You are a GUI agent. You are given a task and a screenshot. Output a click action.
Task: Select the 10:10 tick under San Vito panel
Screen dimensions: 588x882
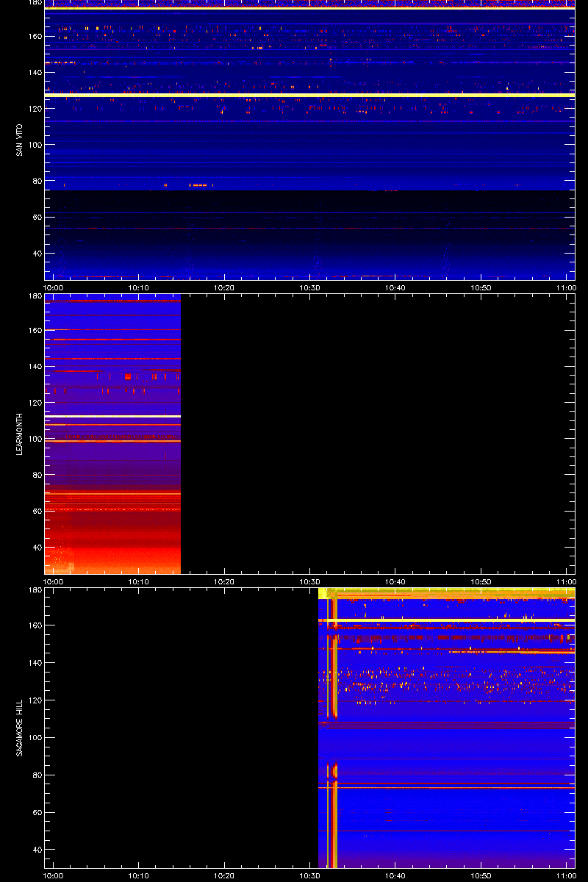click(139, 287)
